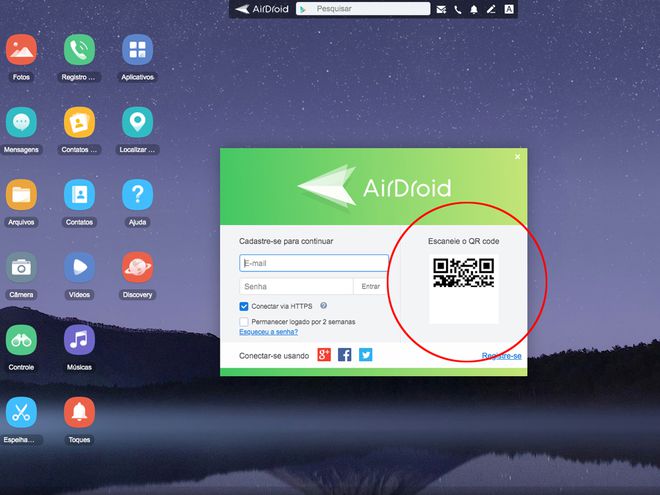Click the AirDroid logo in top bar
660x495 pixels.
coord(261,9)
